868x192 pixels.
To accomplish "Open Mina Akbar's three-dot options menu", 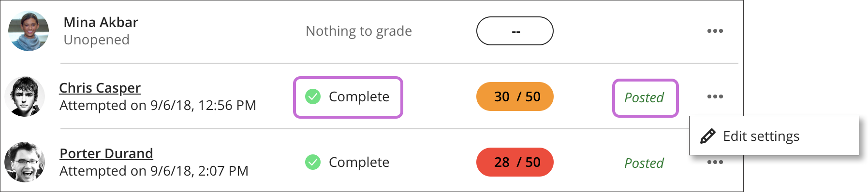I will click(715, 31).
